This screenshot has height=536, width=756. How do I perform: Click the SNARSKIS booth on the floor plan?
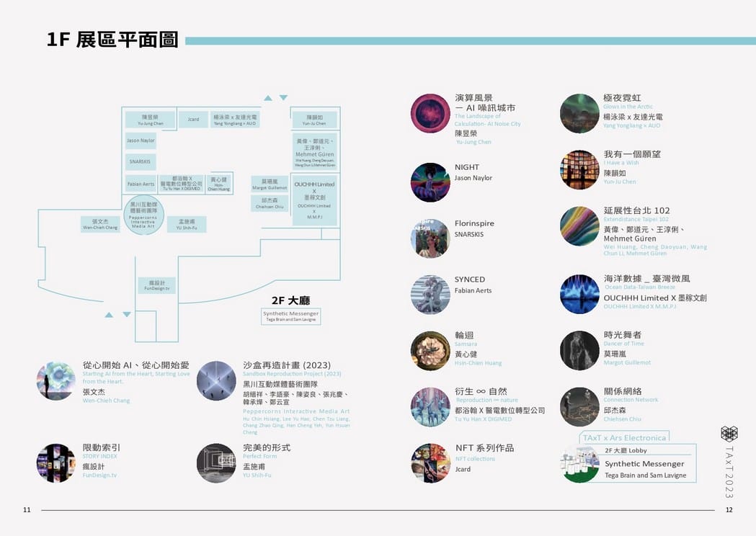pyautogui.click(x=141, y=161)
